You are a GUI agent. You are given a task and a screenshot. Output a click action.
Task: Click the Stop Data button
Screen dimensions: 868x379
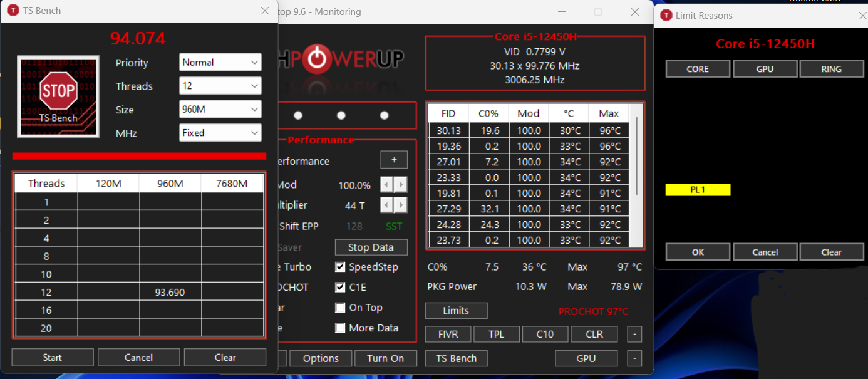point(371,247)
